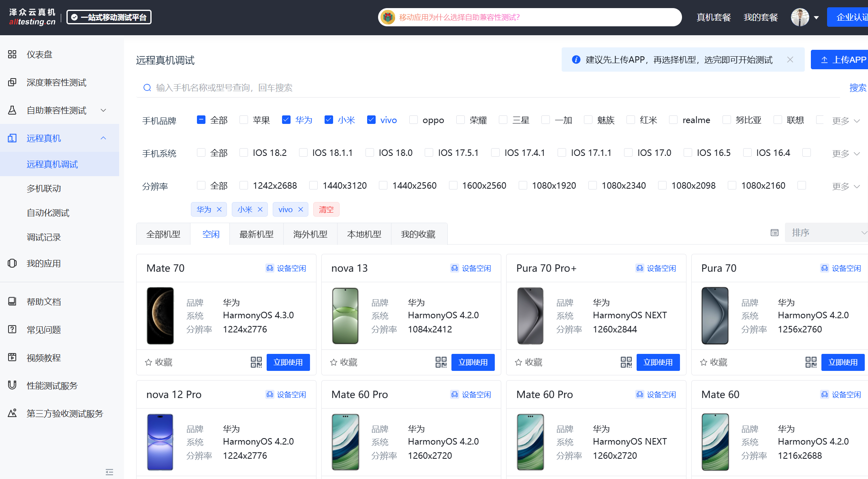Enable the oppo brand checkbox

[x=413, y=120]
